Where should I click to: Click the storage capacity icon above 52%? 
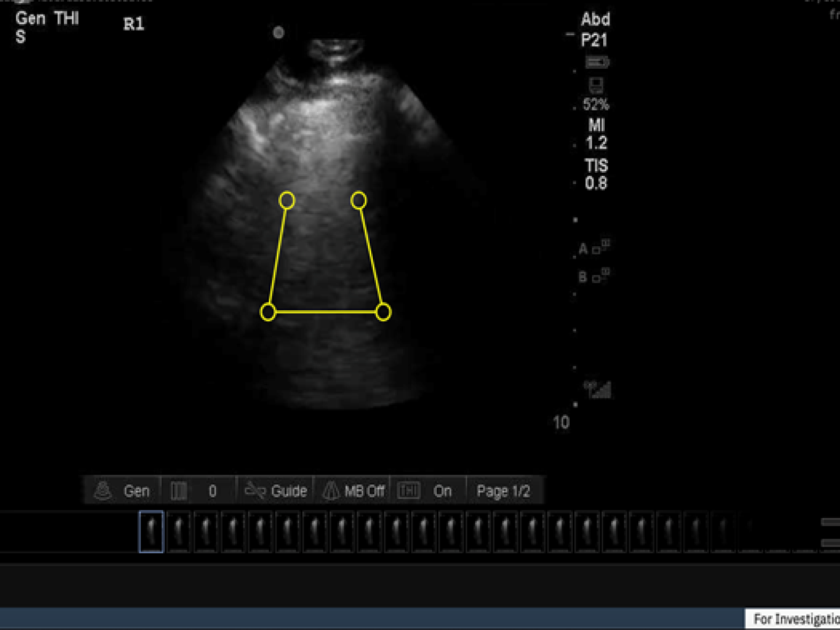(x=596, y=85)
